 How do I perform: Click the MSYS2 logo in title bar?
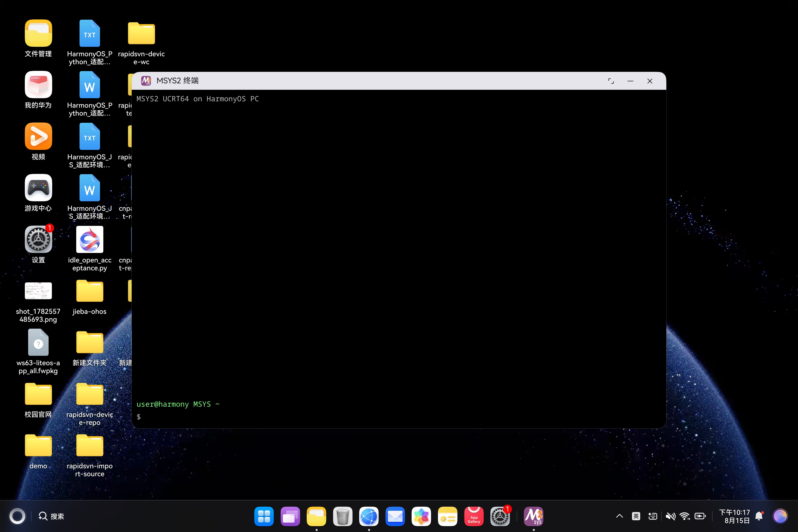146,81
